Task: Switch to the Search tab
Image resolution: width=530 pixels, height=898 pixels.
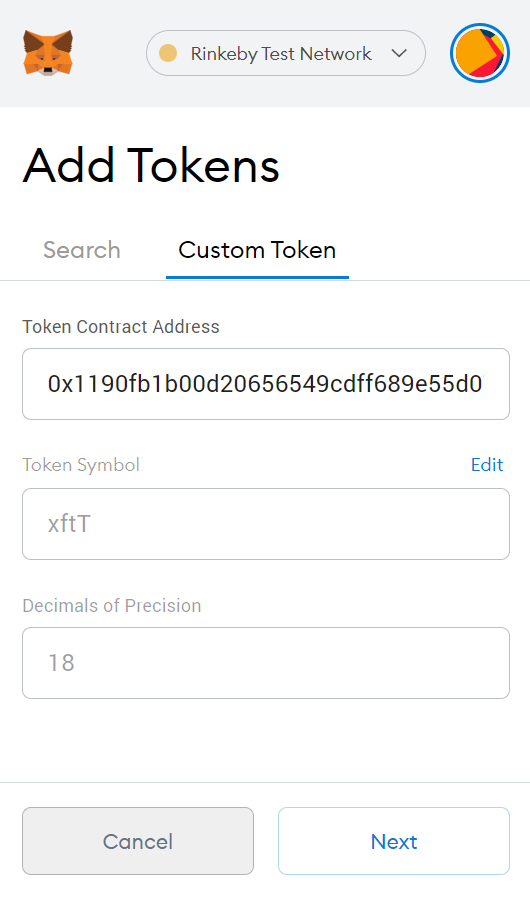Action: pos(82,250)
